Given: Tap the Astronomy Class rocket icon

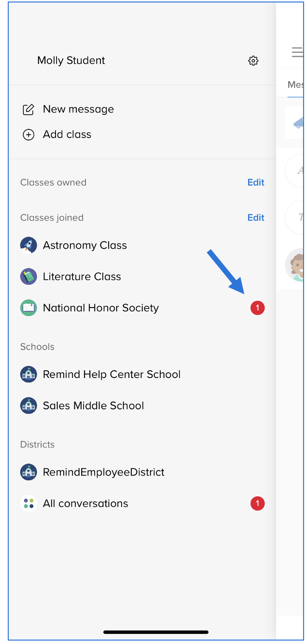Looking at the screenshot, I should [28, 245].
